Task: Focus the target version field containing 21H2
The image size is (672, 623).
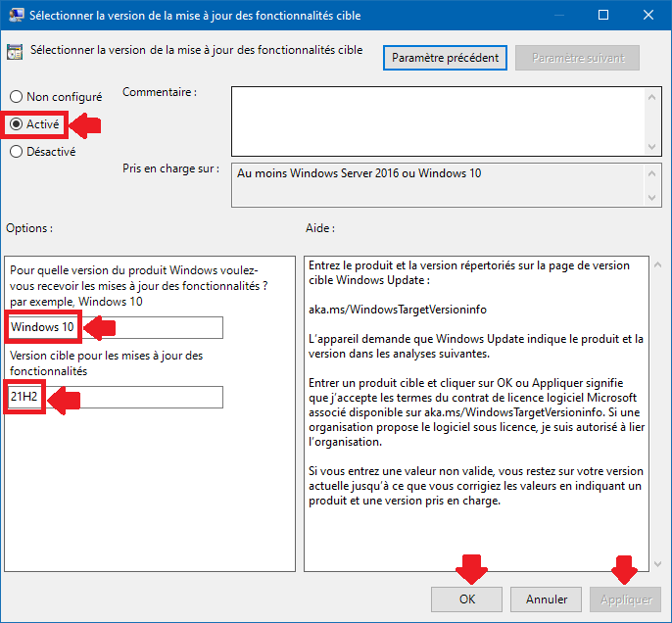Action: tap(116, 397)
